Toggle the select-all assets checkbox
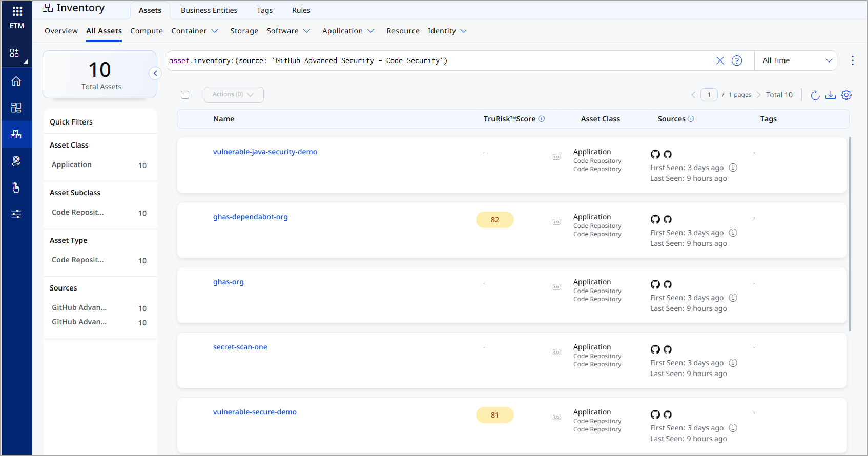This screenshot has height=456, width=868. (x=185, y=95)
